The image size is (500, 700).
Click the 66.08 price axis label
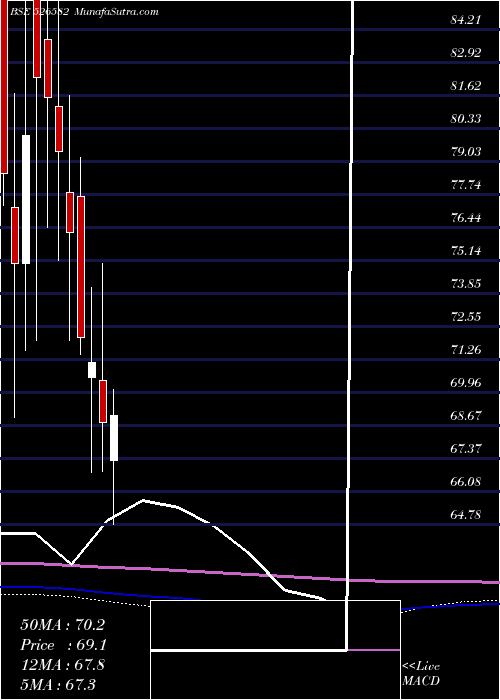(x=466, y=482)
